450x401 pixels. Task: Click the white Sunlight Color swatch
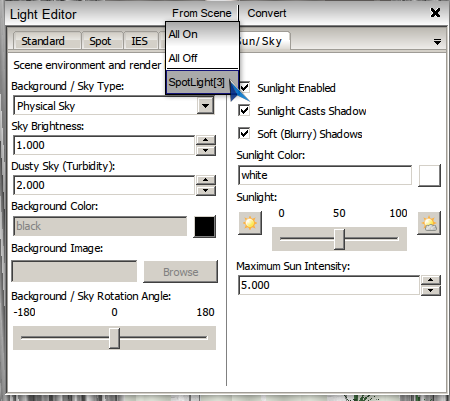(429, 175)
